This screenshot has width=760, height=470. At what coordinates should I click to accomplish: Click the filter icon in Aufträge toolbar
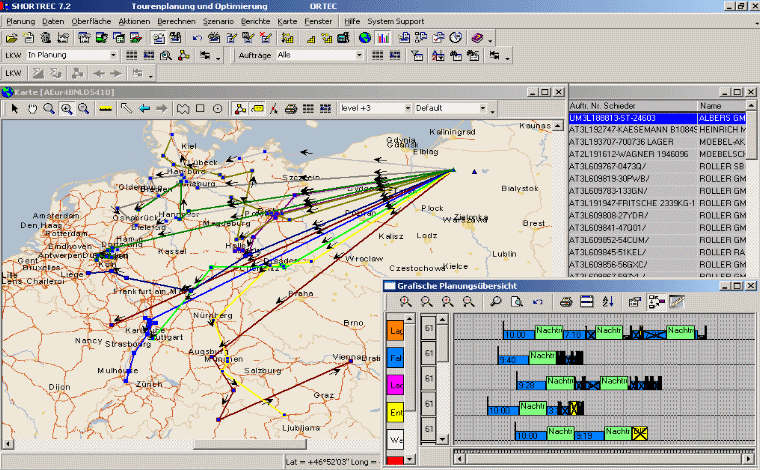click(417, 56)
